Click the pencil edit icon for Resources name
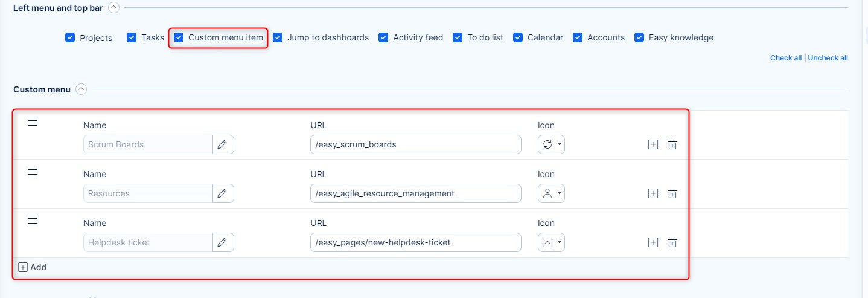Image resolution: width=868 pixels, height=298 pixels. [223, 193]
